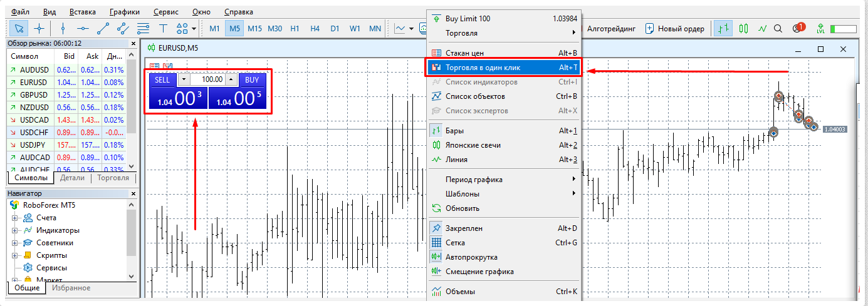
Task: Select the vertical line drawing tool
Action: coord(63,28)
